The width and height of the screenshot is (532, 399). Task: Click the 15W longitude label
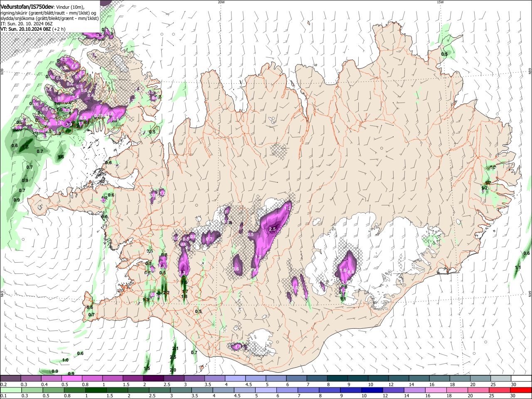(x=440, y=2)
